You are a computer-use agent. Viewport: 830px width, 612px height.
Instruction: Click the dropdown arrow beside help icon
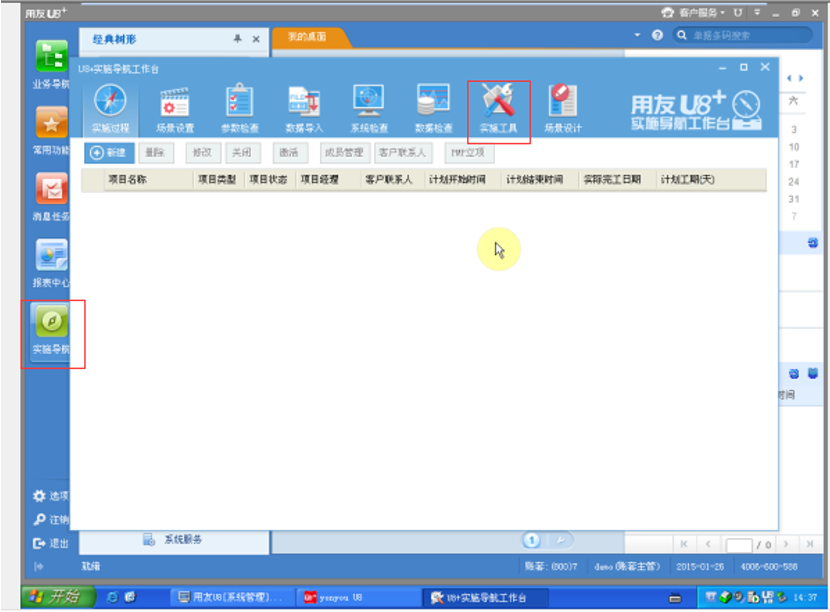[637, 35]
